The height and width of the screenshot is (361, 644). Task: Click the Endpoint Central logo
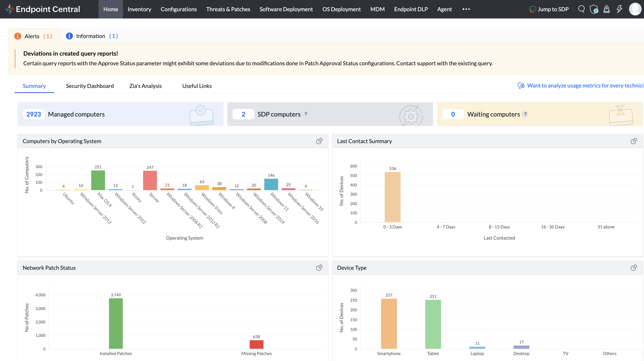point(42,9)
